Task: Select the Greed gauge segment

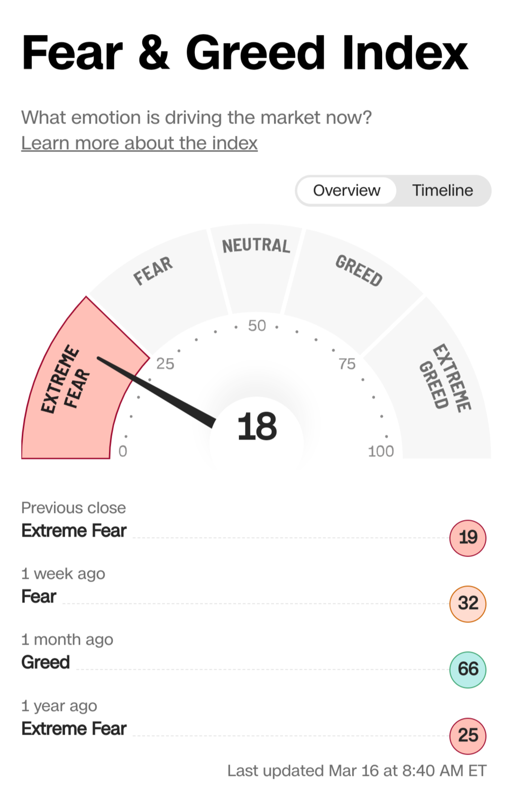Action: (355, 284)
